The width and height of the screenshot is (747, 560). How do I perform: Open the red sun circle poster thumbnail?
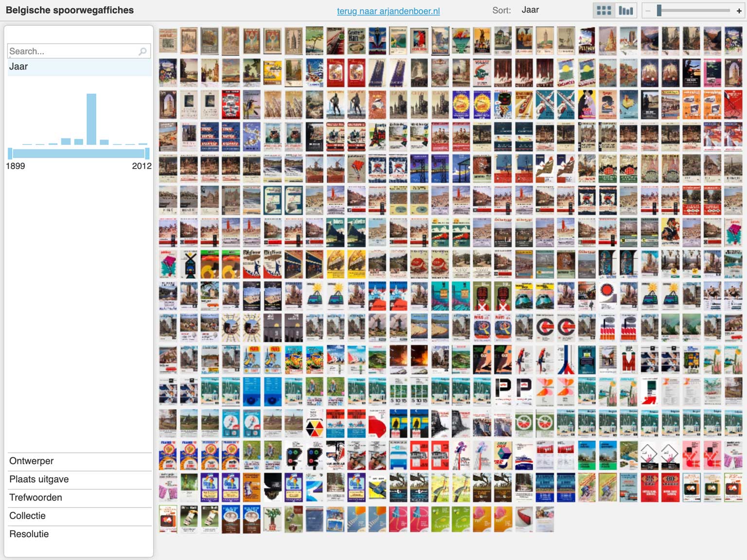click(x=607, y=296)
